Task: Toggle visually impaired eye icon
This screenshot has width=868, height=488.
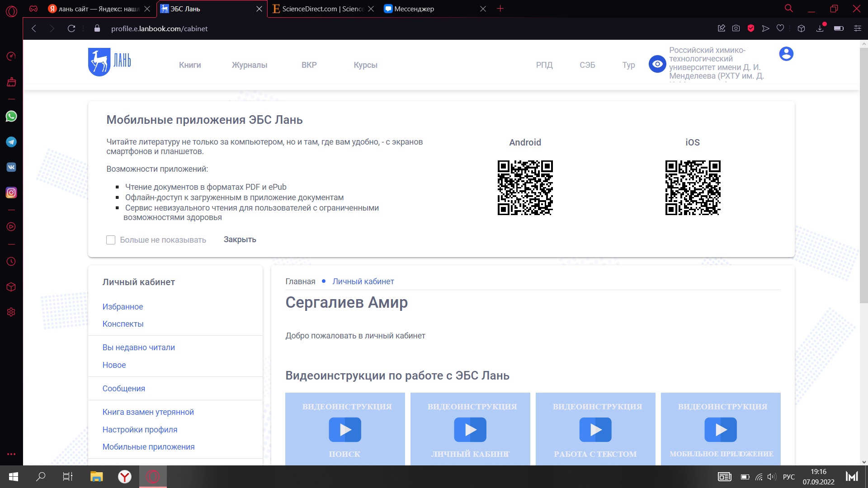Action: (657, 64)
